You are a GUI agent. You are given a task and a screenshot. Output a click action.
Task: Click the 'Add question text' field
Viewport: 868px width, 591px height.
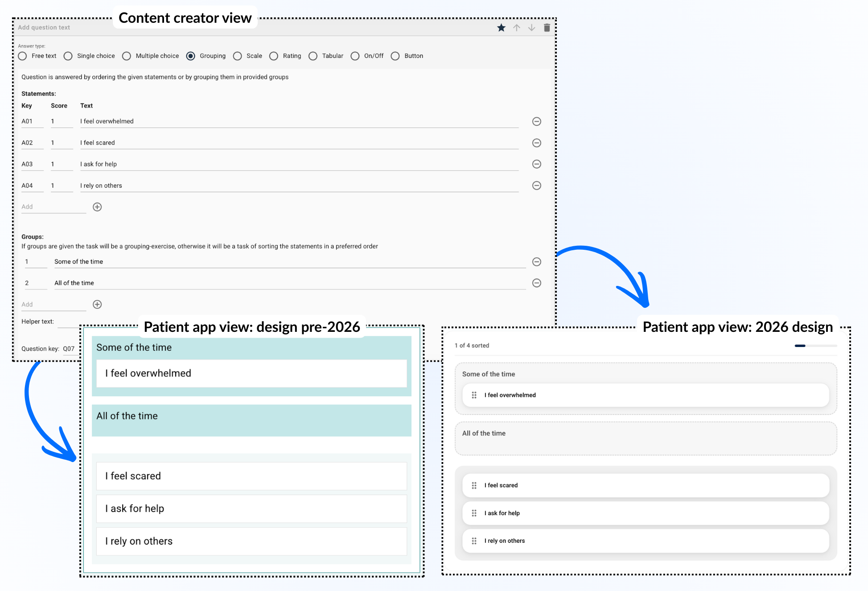[44, 28]
